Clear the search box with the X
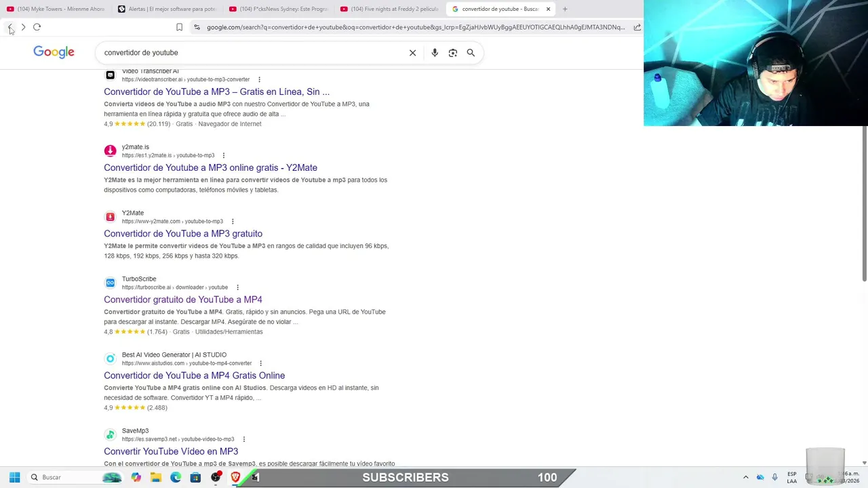 [x=412, y=53]
